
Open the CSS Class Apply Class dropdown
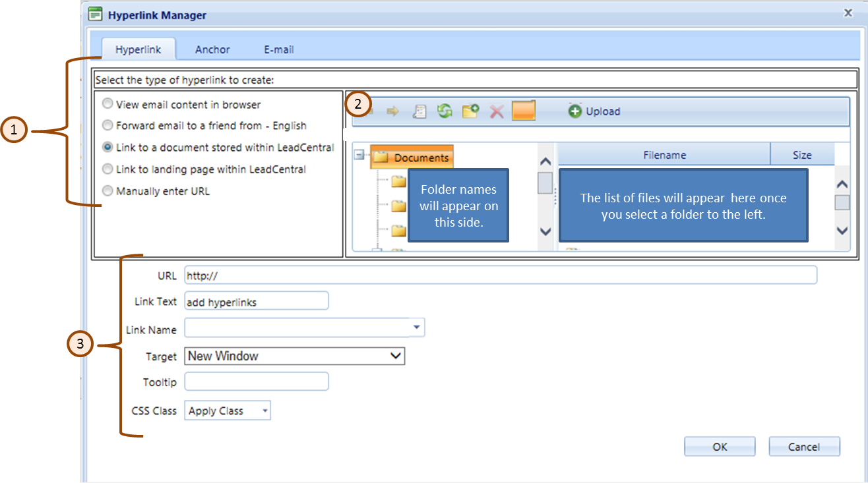click(x=264, y=411)
